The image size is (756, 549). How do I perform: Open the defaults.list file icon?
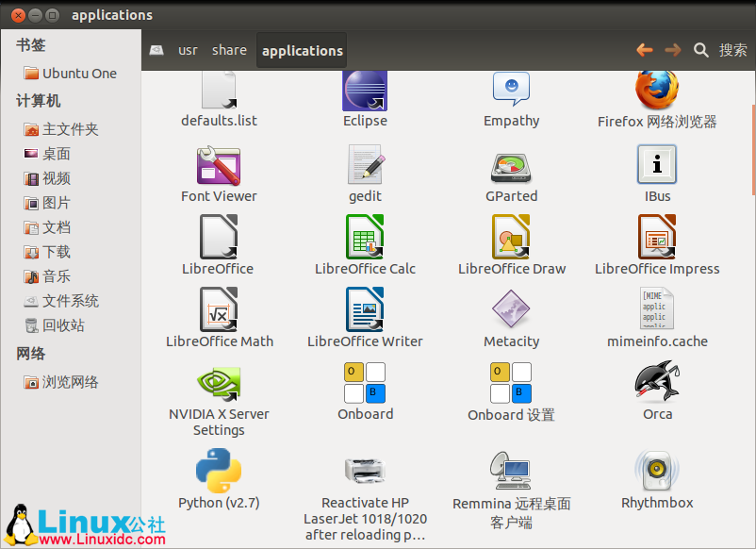pos(219,91)
